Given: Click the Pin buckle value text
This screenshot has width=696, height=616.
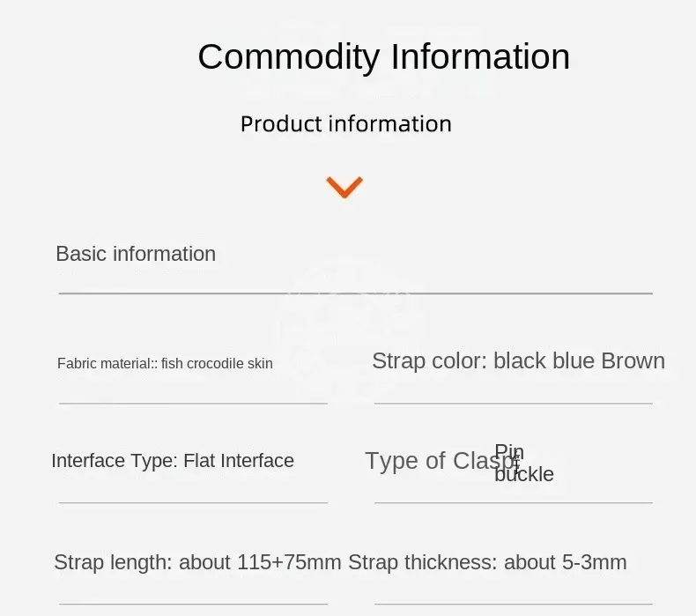Looking at the screenshot, I should (524, 464).
